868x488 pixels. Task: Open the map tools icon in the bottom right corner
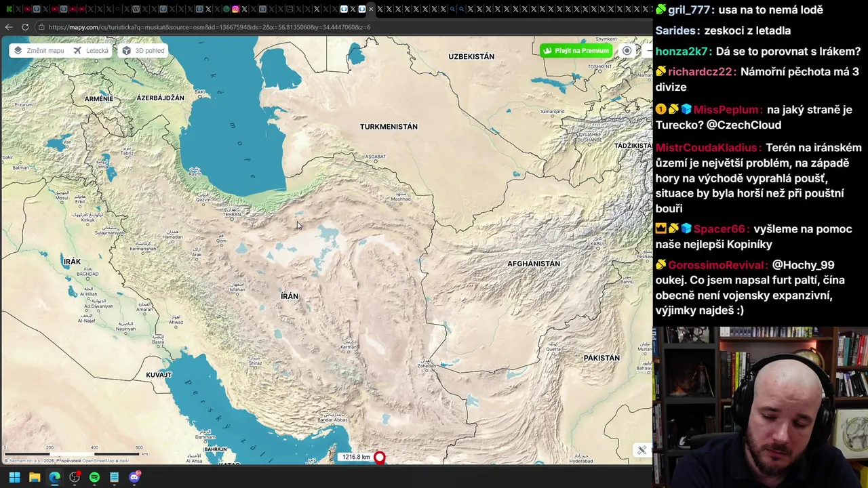click(x=642, y=450)
